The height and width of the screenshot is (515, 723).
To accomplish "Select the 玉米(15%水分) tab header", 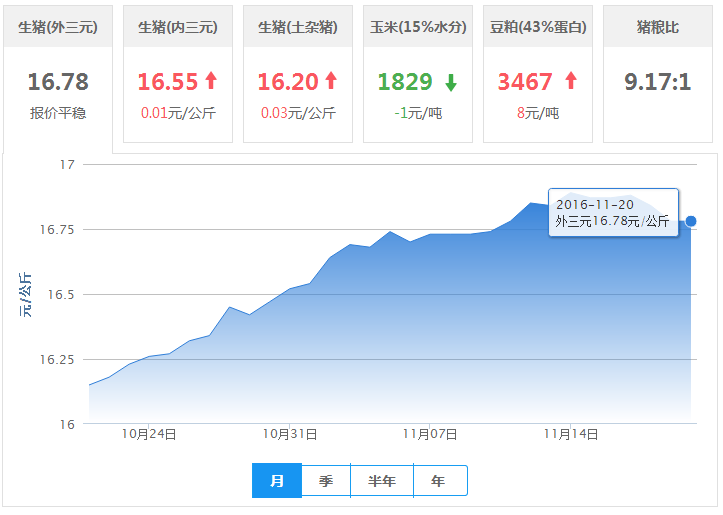I will click(x=417, y=27).
